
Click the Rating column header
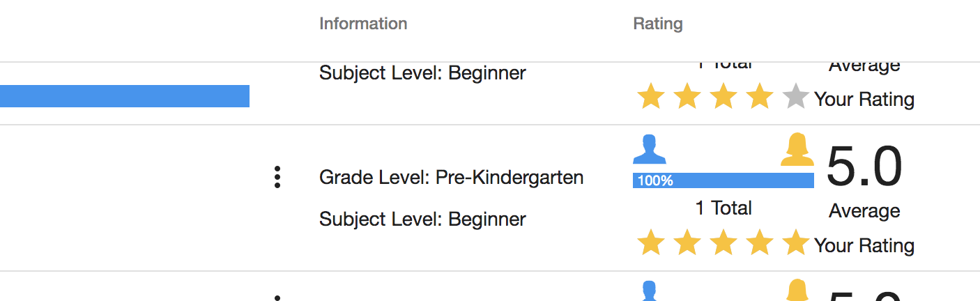click(658, 24)
